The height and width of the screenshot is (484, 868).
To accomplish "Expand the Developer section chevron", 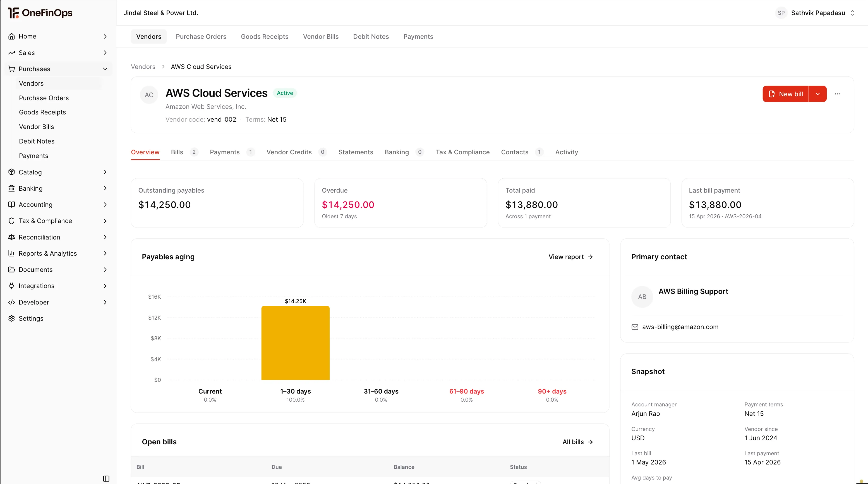I will pos(105,302).
